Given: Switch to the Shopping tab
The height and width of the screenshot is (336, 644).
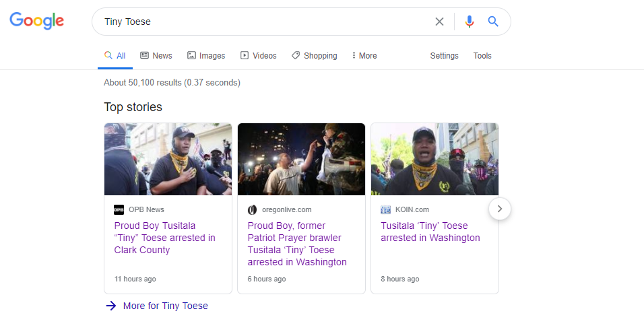Looking at the screenshot, I should pyautogui.click(x=314, y=55).
